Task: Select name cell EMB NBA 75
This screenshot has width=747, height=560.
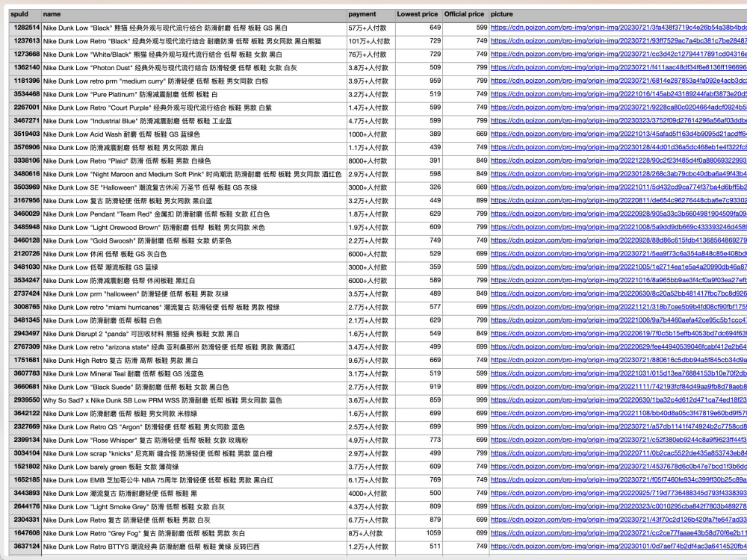Action: tap(194, 480)
